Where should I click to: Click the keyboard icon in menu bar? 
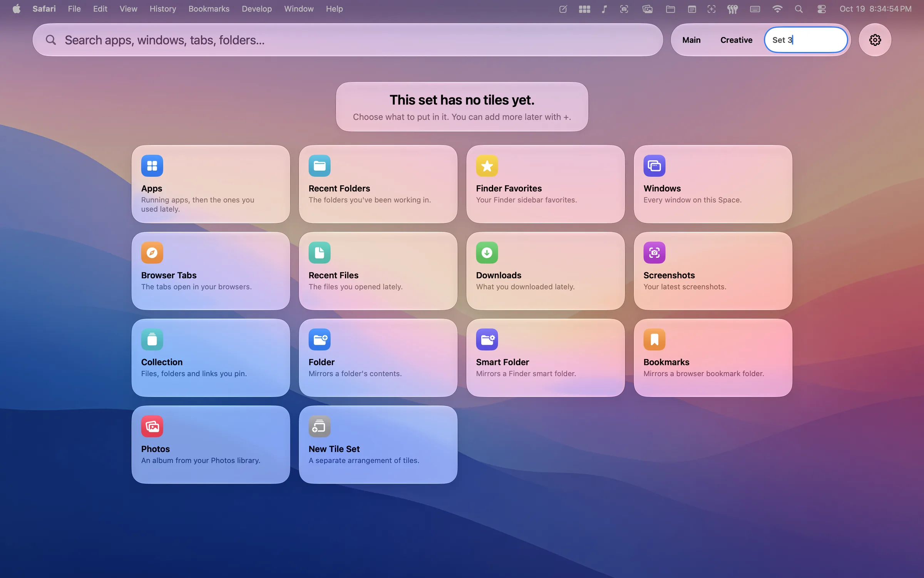click(x=755, y=9)
